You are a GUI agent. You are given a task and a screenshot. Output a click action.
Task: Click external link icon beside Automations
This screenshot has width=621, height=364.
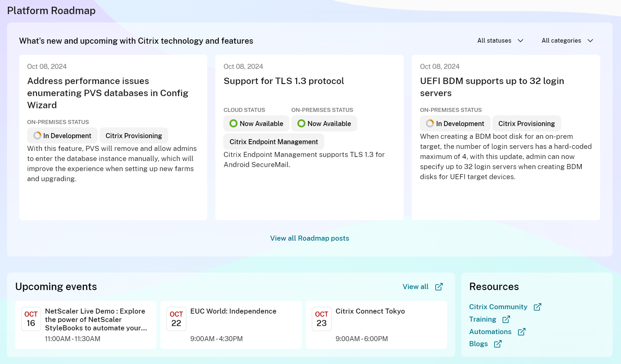pyautogui.click(x=521, y=332)
